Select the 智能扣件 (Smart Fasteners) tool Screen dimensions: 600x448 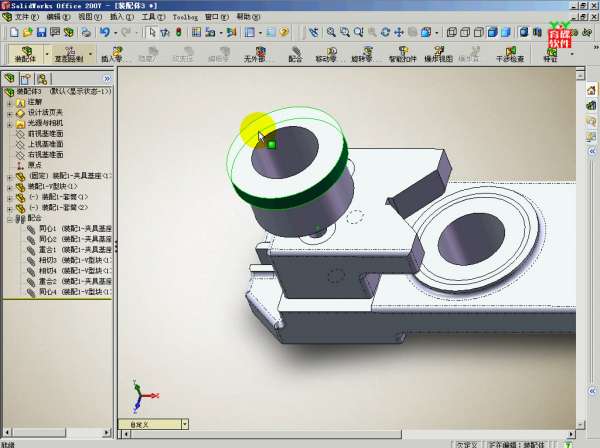tap(401, 54)
